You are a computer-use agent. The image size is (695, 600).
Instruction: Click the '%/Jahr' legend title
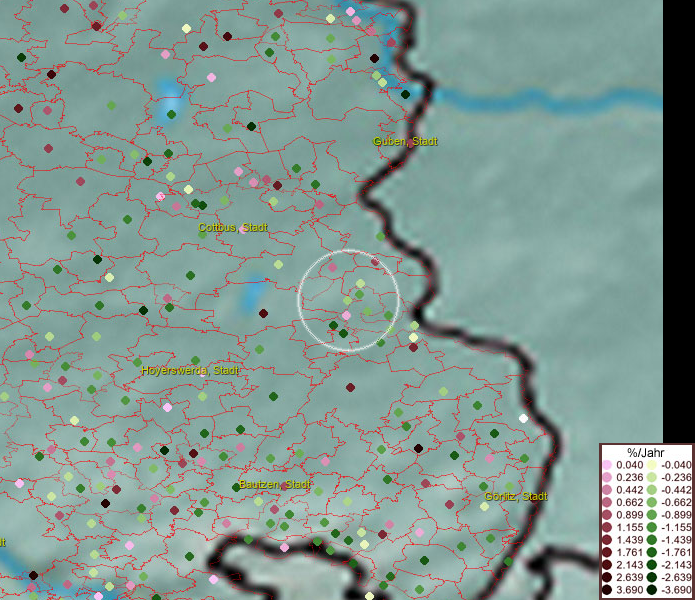pos(646,452)
